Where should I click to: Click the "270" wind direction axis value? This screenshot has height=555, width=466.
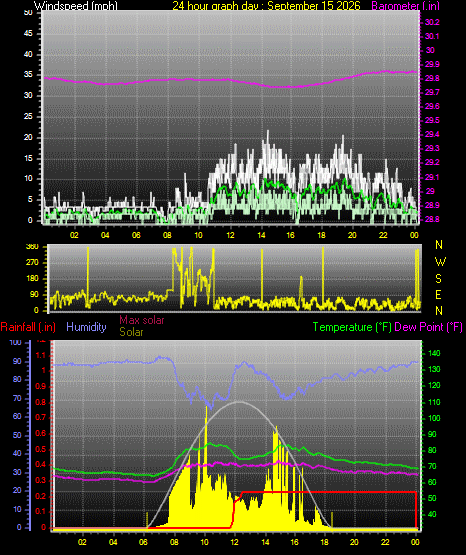[x=33, y=263]
